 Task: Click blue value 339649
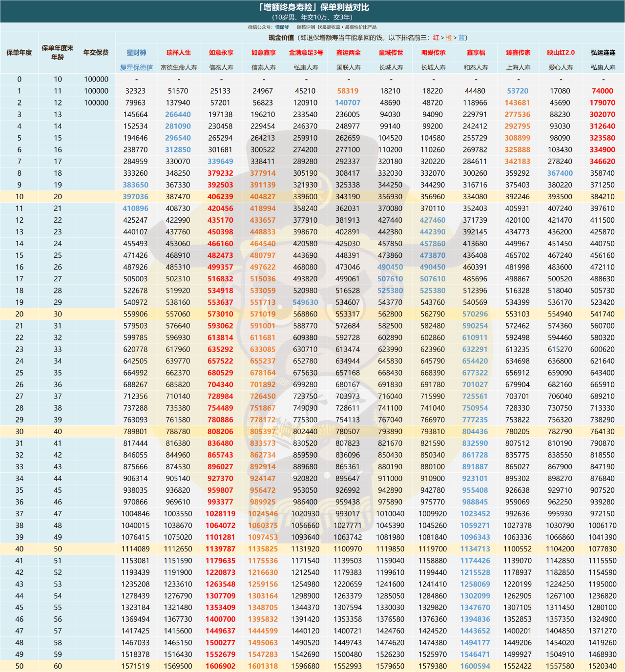pyautogui.click(x=220, y=162)
